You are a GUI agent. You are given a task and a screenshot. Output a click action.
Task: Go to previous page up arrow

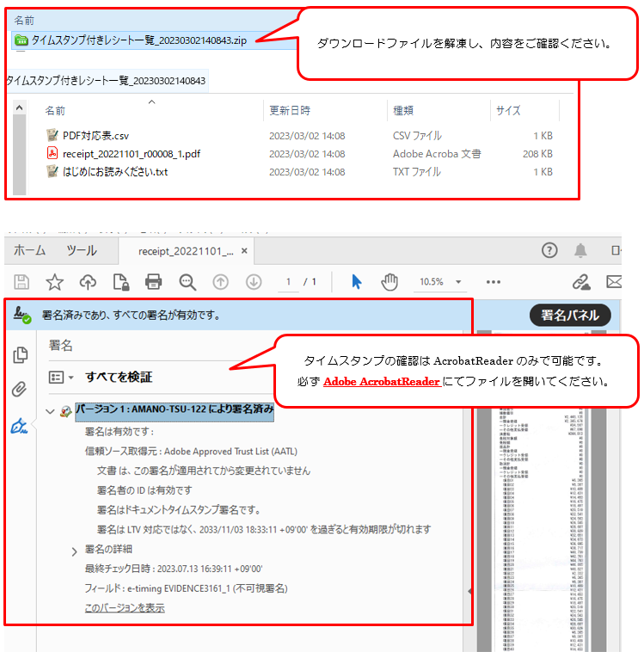pos(221,282)
